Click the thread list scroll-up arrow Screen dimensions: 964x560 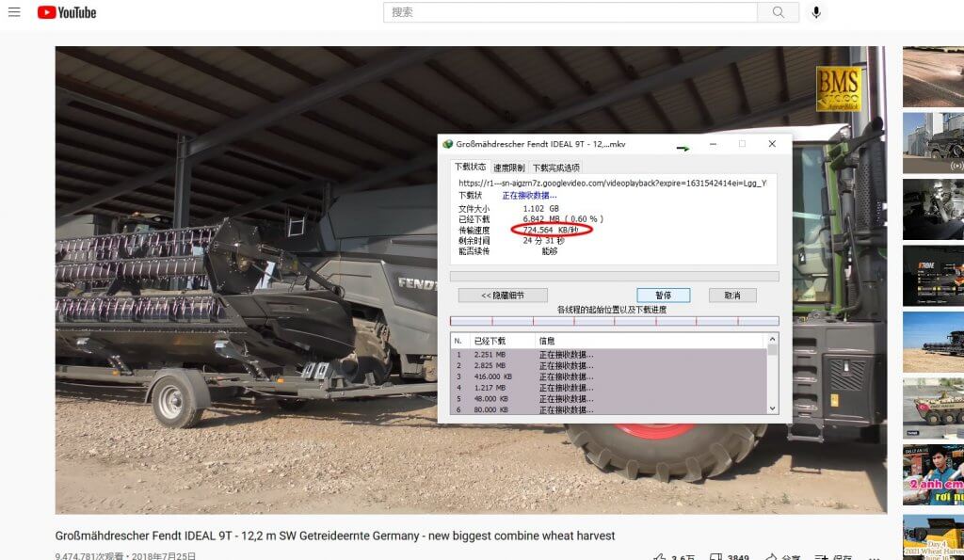tap(772, 340)
